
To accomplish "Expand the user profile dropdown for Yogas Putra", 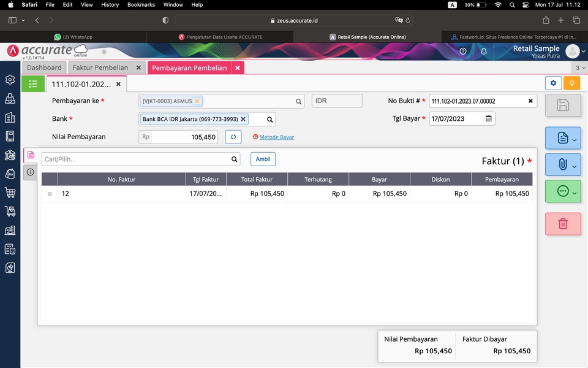I will tap(583, 52).
